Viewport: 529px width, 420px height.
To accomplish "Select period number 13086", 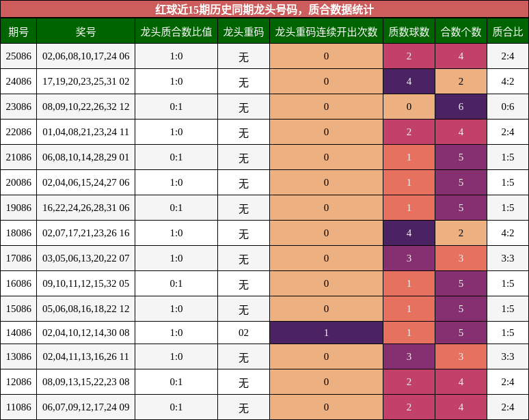I will coord(18,356).
